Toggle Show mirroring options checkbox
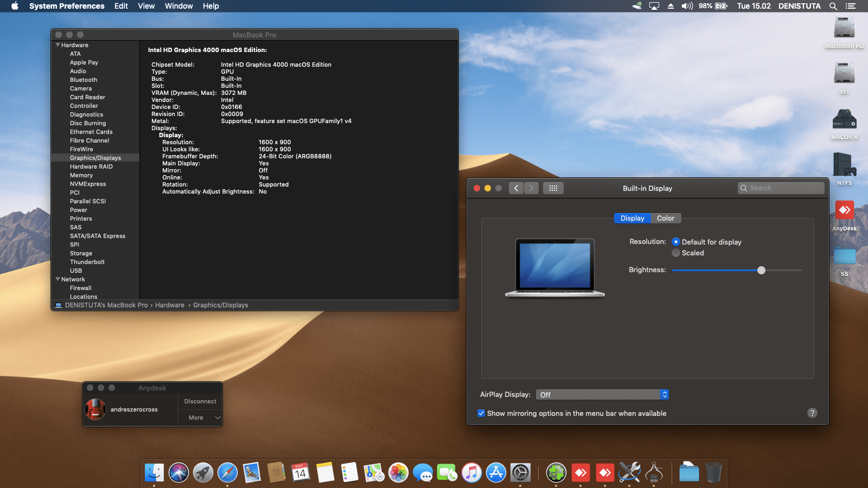868x488 pixels. coord(481,413)
